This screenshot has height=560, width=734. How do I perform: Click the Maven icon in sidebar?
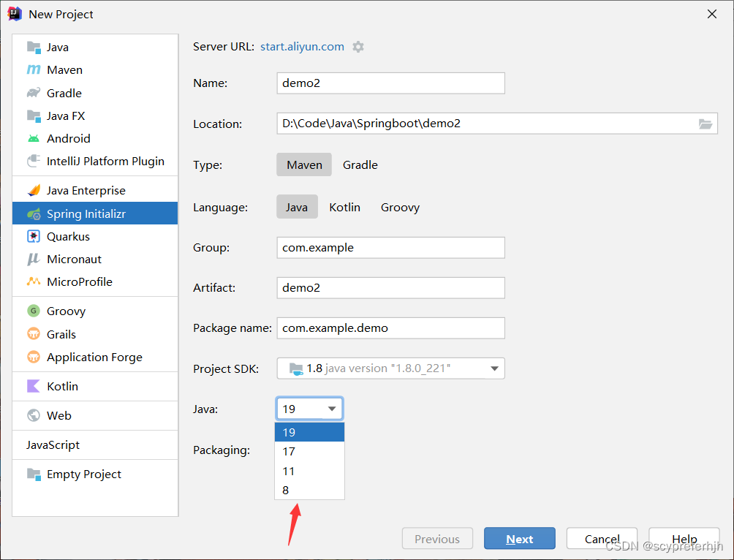point(34,70)
